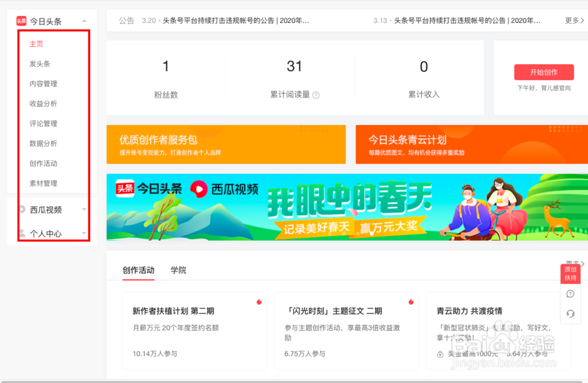The height and width of the screenshot is (383, 588).
Task: Click the 粉丝数 count 1
Action: click(166, 66)
